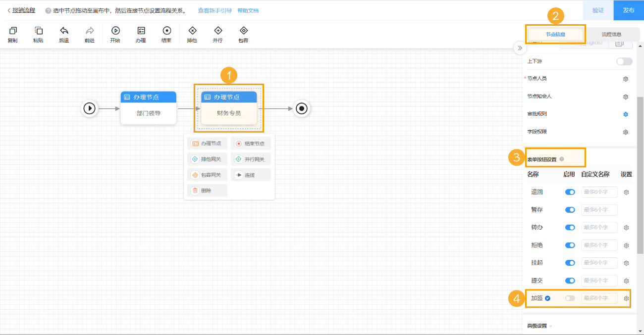The width and height of the screenshot is (644, 335).
Task: Collapse the right panel with double-chevron
Action: [520, 48]
